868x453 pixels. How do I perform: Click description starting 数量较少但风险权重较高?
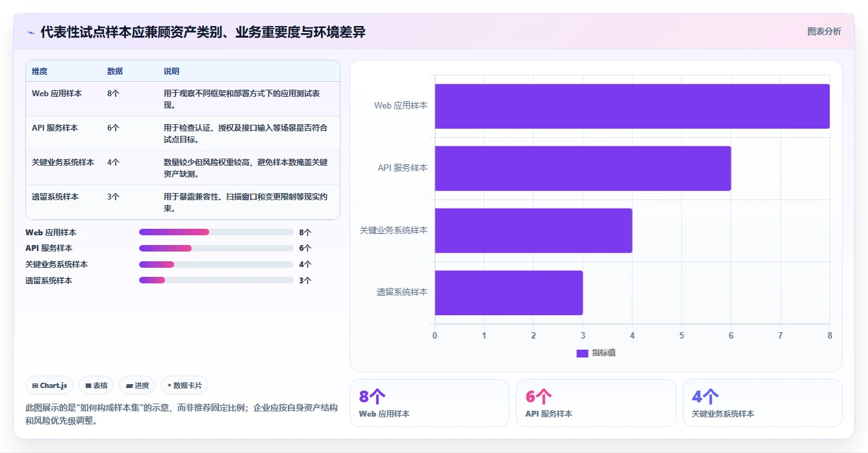(246, 168)
